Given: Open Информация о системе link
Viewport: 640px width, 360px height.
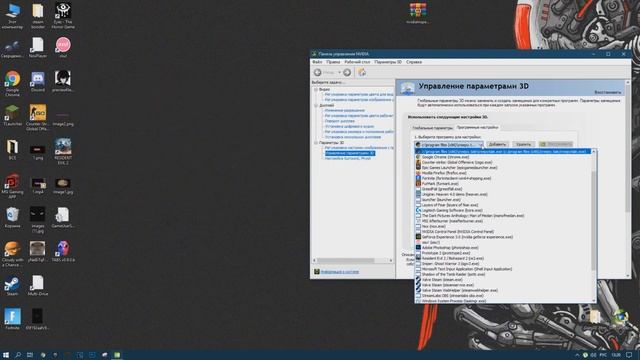Looking at the screenshot, I should [x=340, y=271].
